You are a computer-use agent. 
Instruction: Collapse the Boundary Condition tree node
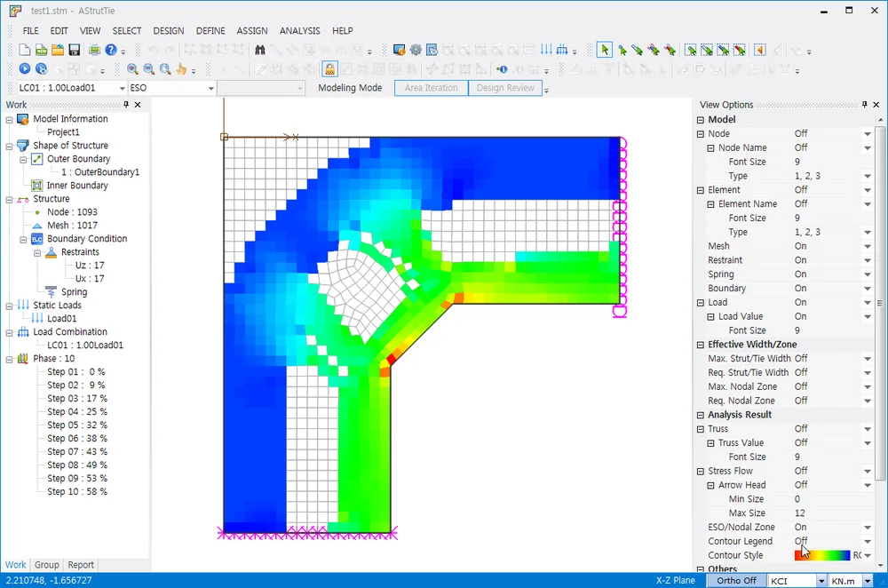pos(23,239)
